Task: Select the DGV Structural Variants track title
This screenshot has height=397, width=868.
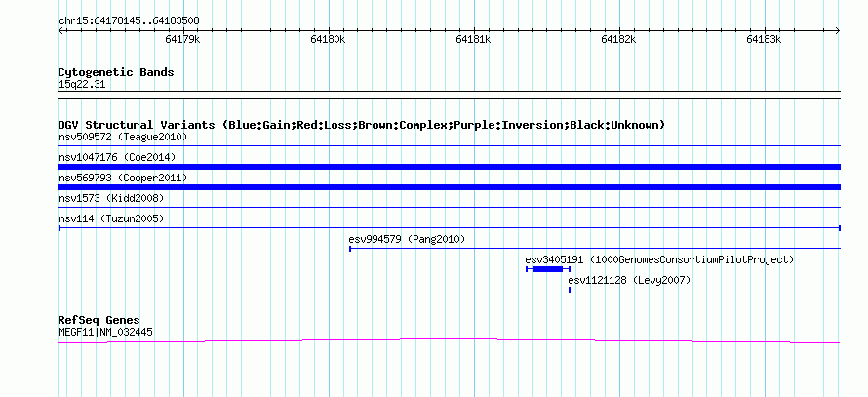Action: tap(362, 125)
